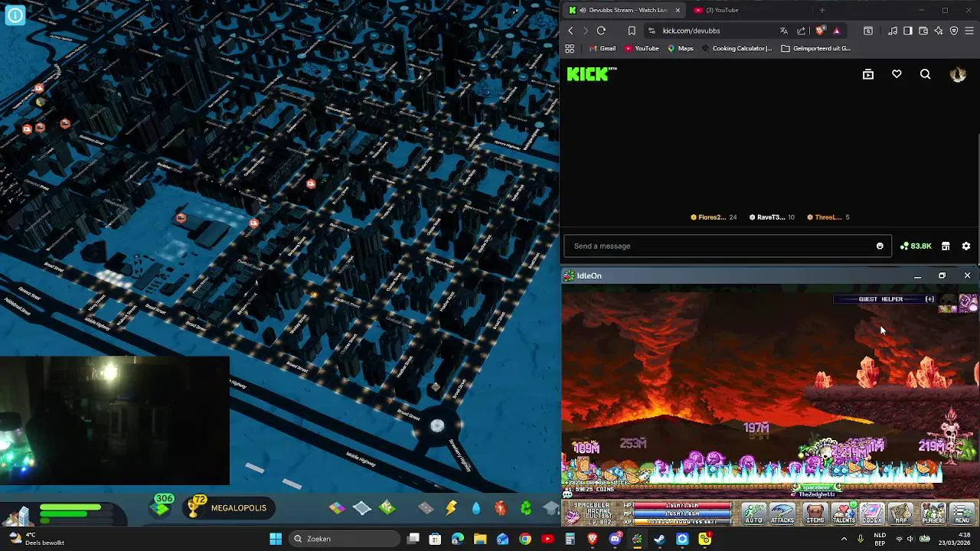The height and width of the screenshot is (551, 980).
Task: Open Steam from the taskbar
Action: (x=659, y=539)
